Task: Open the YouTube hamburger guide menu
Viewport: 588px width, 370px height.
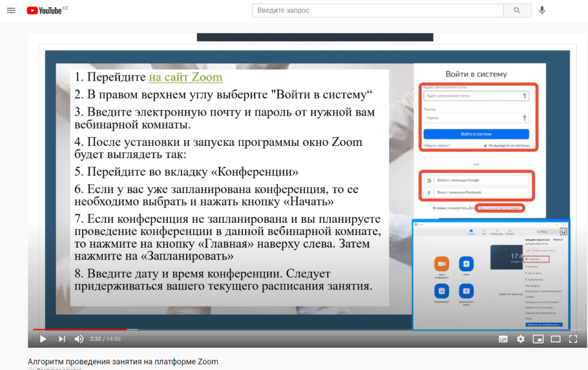Action: point(11,10)
